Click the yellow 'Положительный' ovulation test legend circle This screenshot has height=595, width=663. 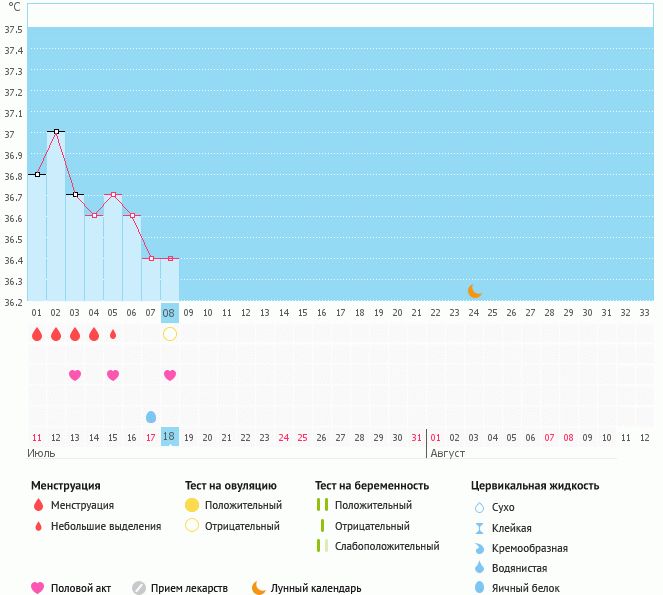tap(192, 506)
